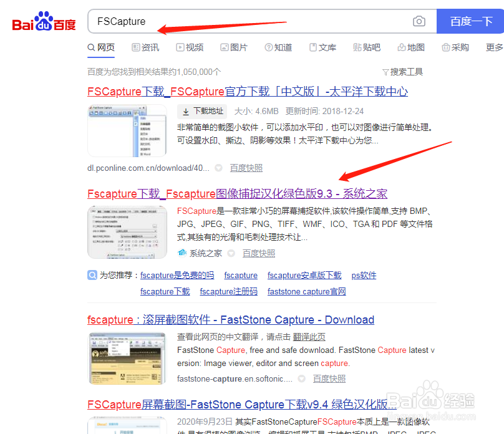Select the 网页 tab
Screen dimensions: 504x434
point(101,47)
